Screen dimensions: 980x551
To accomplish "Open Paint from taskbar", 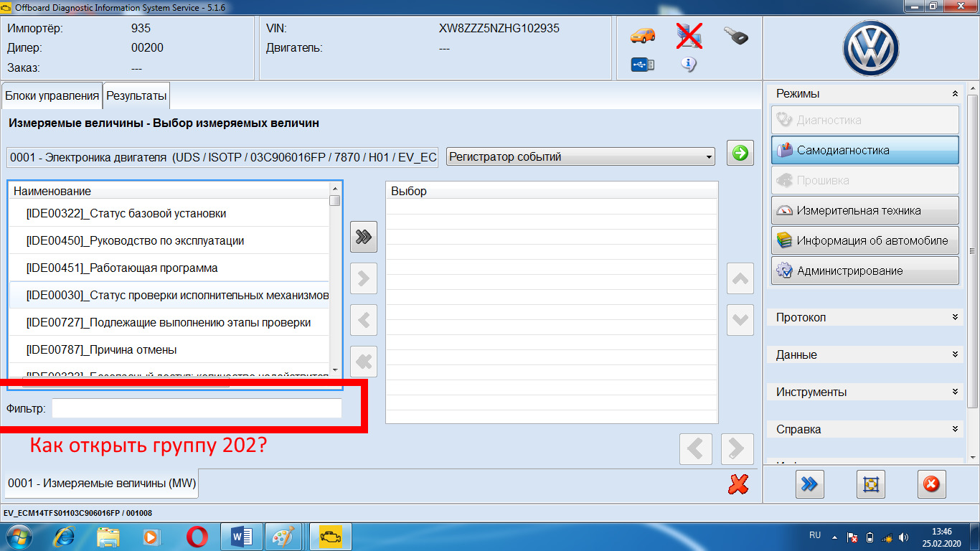I will click(283, 536).
